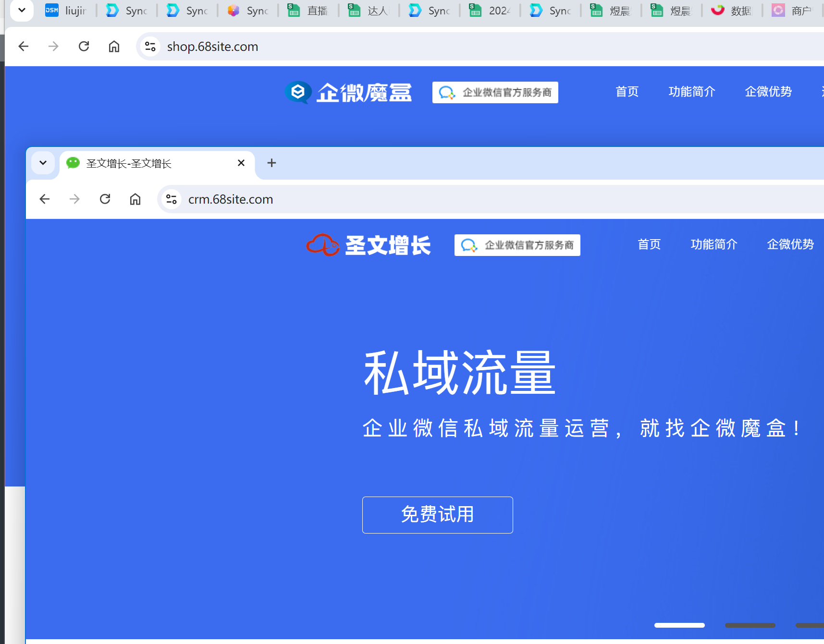Open home page in crm.68site.com window
The image size is (824, 644).
135,199
